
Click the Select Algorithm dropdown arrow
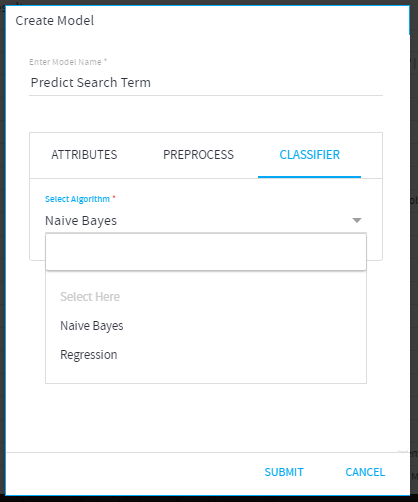[357, 220]
